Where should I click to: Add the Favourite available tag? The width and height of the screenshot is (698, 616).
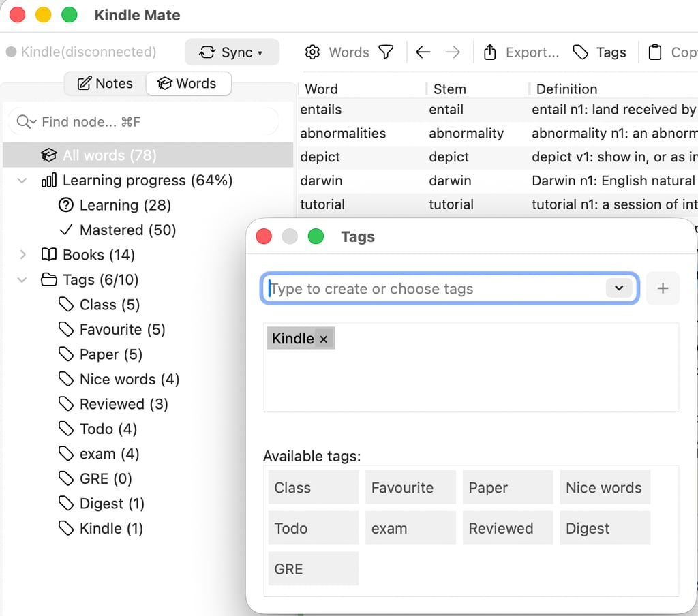tap(410, 488)
